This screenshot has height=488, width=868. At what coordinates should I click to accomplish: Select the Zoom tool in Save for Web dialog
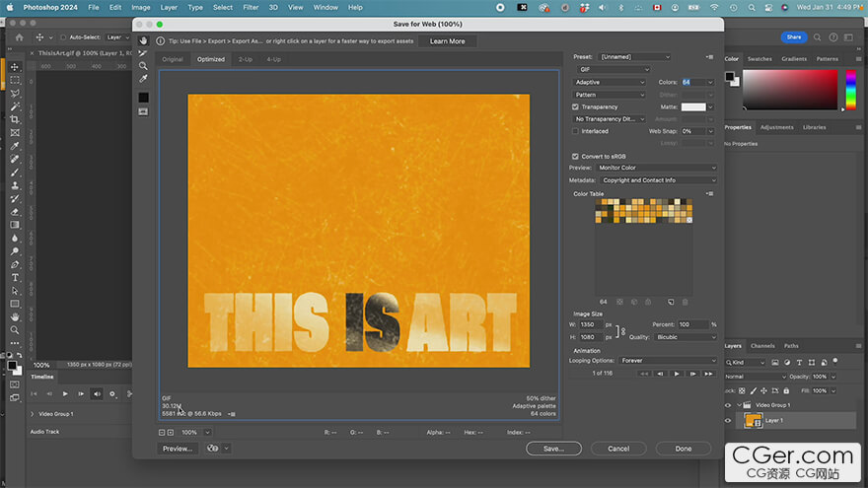click(143, 66)
